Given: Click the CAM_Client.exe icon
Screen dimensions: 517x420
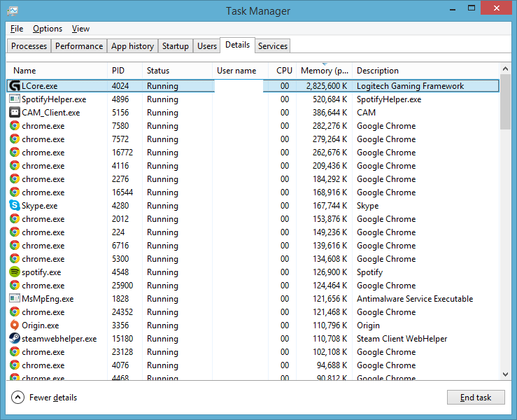Looking at the screenshot, I should coord(15,112).
